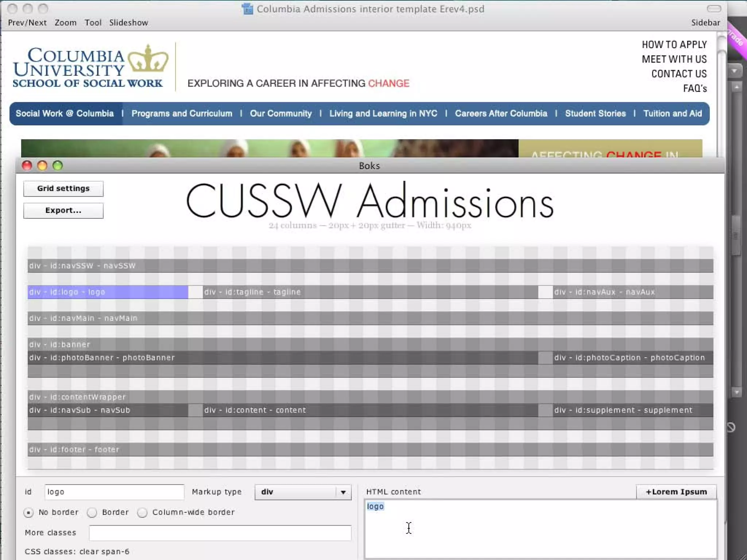Click the vertical scrollbar thumb on right
This screenshot has height=560, width=747.
736,235
